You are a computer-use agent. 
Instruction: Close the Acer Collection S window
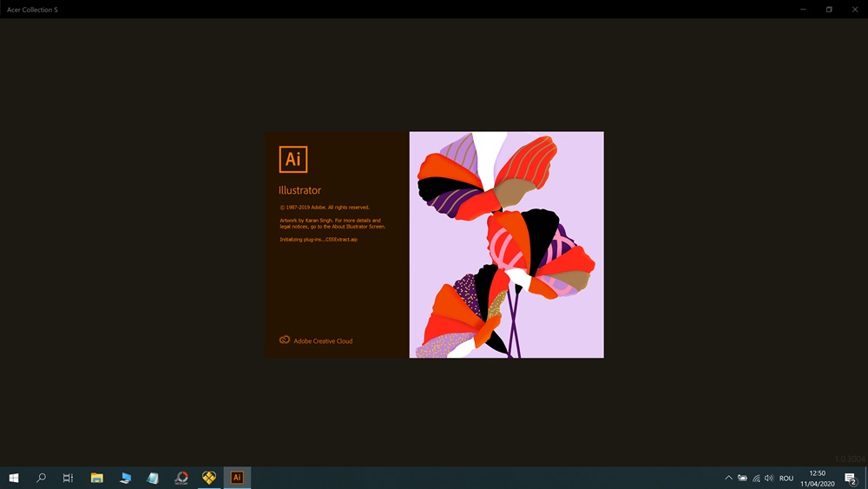pos(855,10)
